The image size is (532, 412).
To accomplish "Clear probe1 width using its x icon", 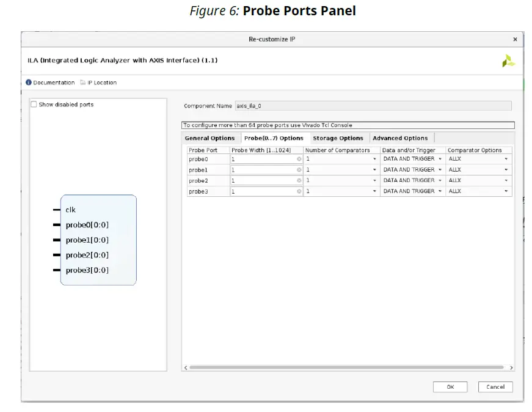I will coord(299,169).
